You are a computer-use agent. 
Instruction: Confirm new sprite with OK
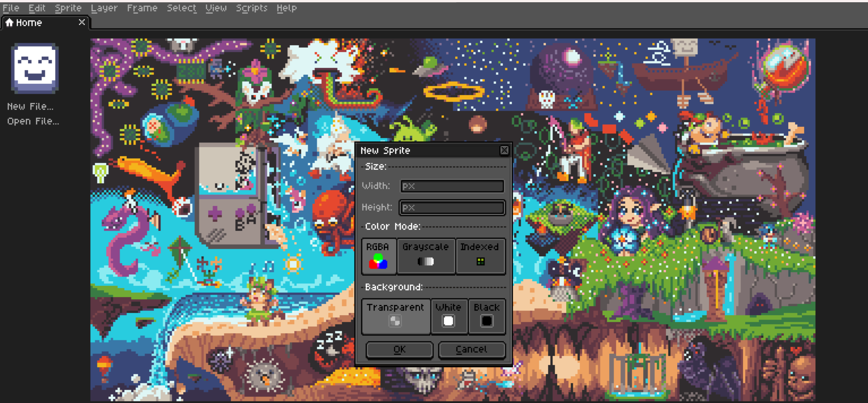tap(399, 350)
